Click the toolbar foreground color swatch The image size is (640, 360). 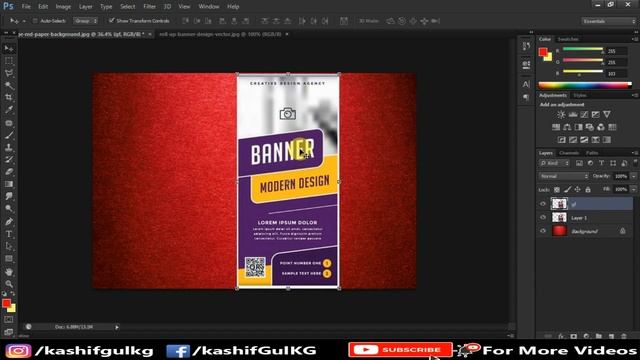[6, 303]
